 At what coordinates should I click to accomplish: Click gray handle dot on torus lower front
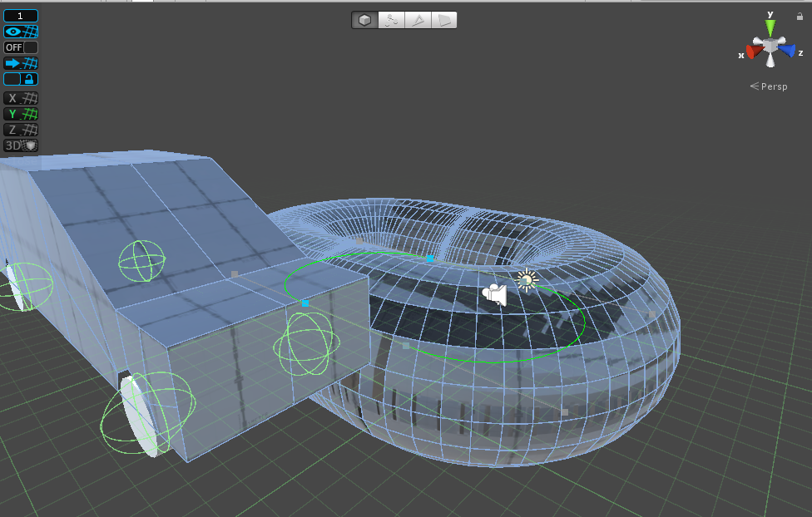[565, 412]
